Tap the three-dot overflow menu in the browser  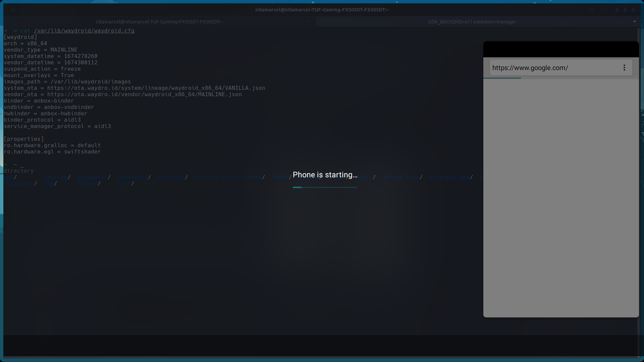coord(624,67)
